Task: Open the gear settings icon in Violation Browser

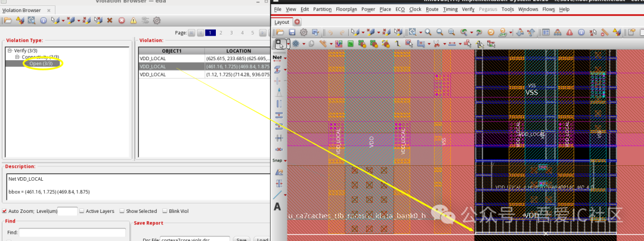Action: coord(156,20)
